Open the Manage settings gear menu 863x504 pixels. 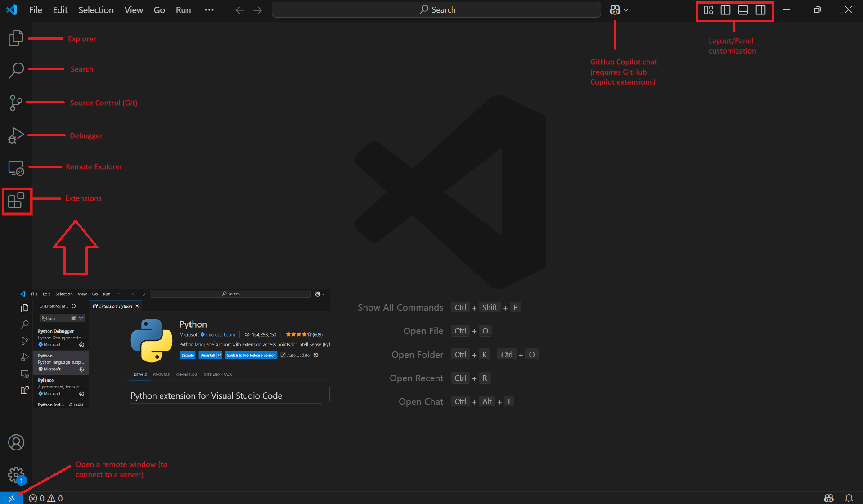point(16,474)
